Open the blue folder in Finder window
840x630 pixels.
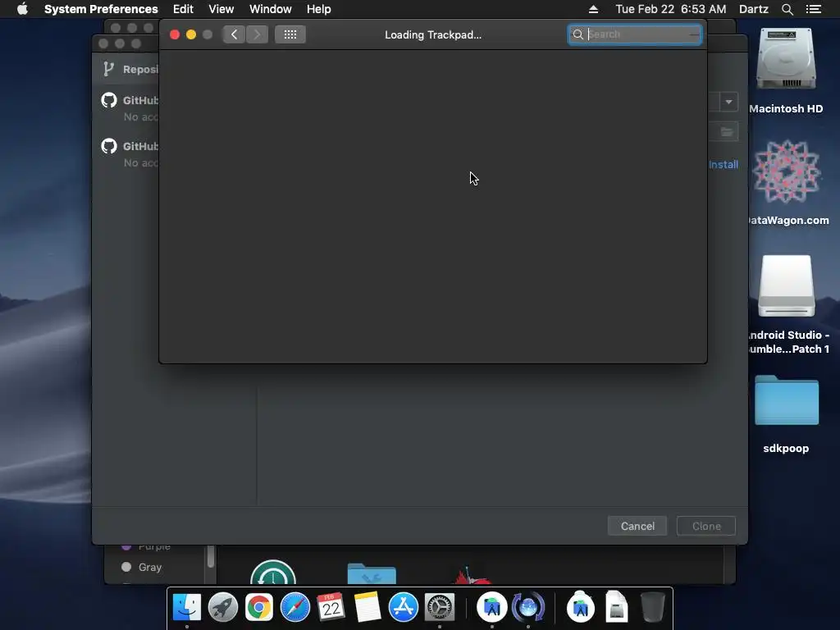[372, 573]
